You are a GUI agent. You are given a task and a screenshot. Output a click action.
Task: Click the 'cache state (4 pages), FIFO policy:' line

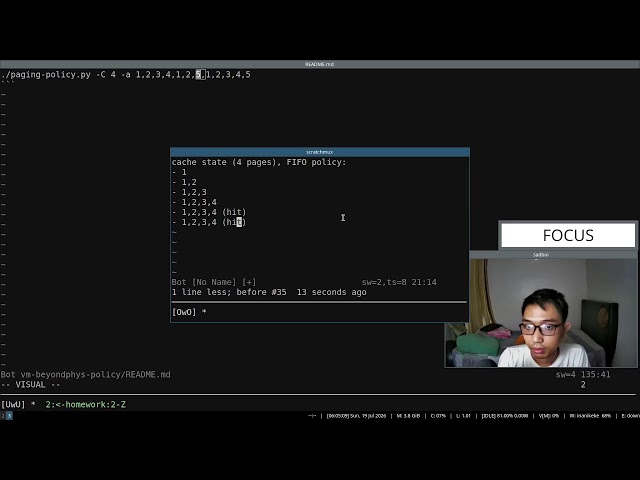coord(259,162)
